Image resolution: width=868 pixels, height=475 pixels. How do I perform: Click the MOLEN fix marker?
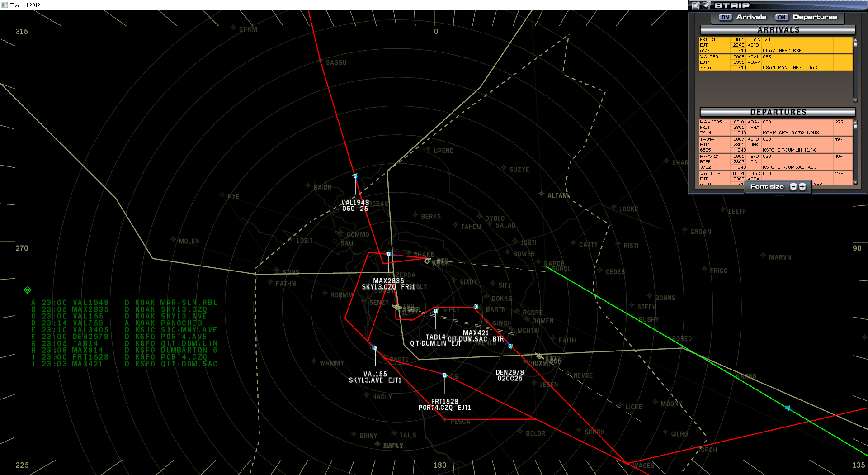click(x=173, y=239)
